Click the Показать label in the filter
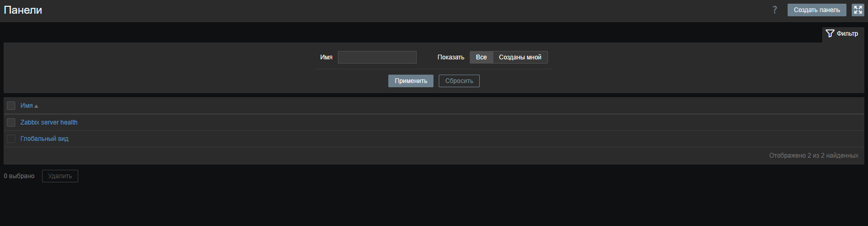Viewport: 868px width, 226px height. pos(451,57)
